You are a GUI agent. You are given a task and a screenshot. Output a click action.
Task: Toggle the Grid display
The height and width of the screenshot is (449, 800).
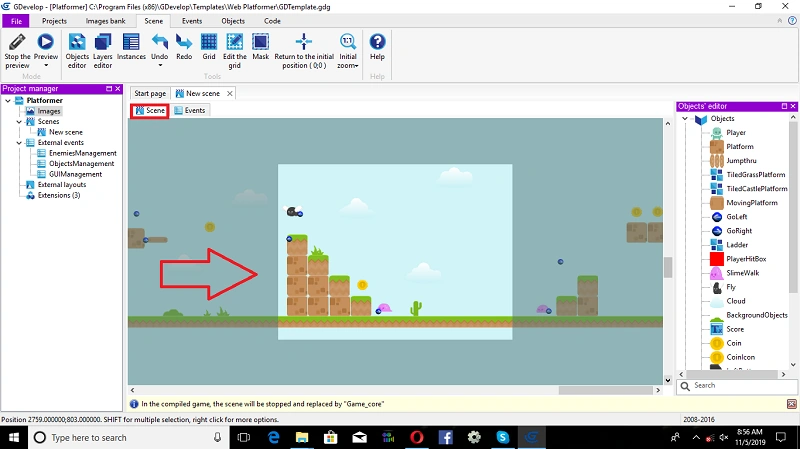tap(209, 47)
